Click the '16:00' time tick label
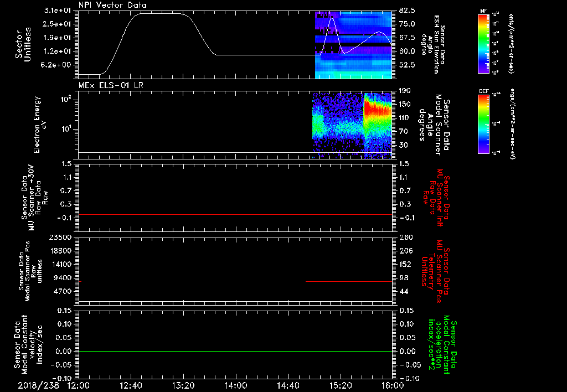The width and height of the screenshot is (567, 392). coord(393,386)
